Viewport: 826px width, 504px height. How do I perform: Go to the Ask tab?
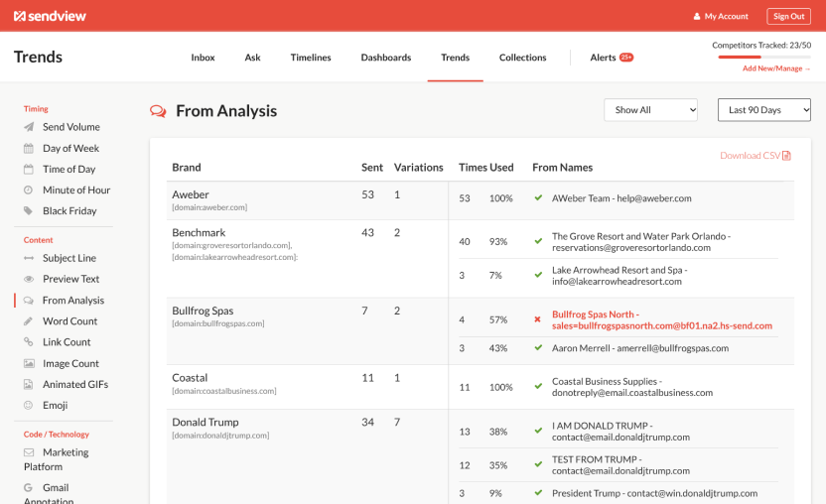(x=252, y=58)
